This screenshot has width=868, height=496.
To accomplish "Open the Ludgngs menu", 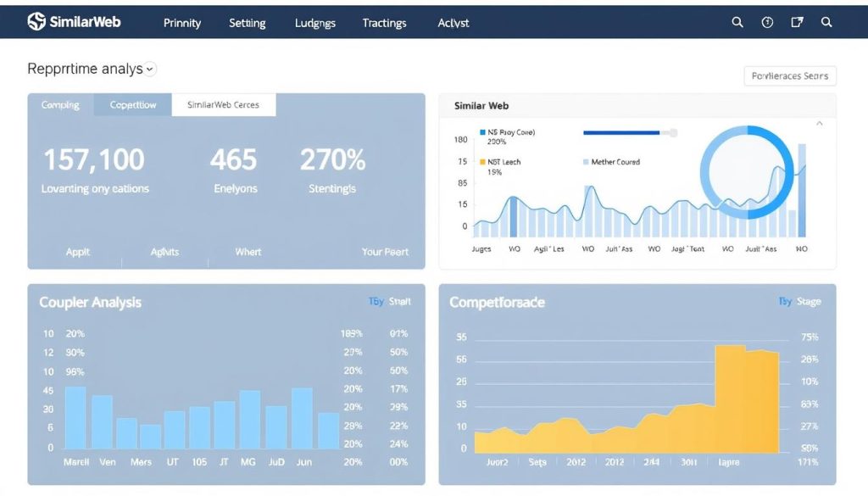I will pos(315,23).
